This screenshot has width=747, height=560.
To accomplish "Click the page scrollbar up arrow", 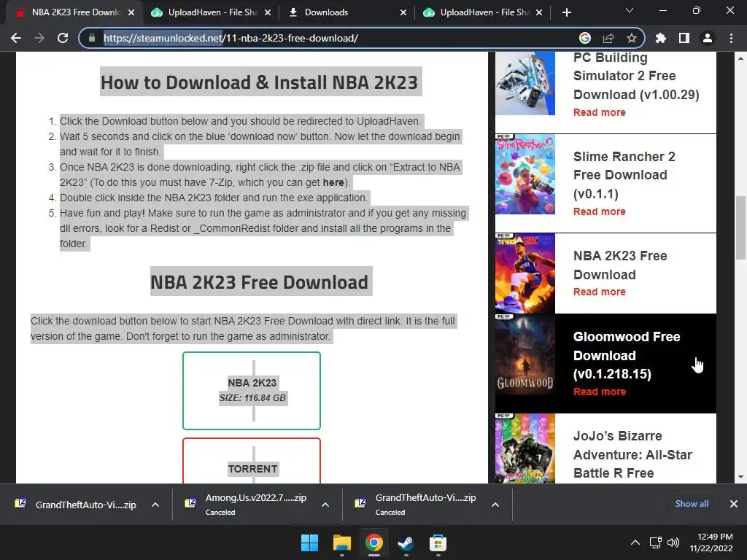I will click(740, 58).
